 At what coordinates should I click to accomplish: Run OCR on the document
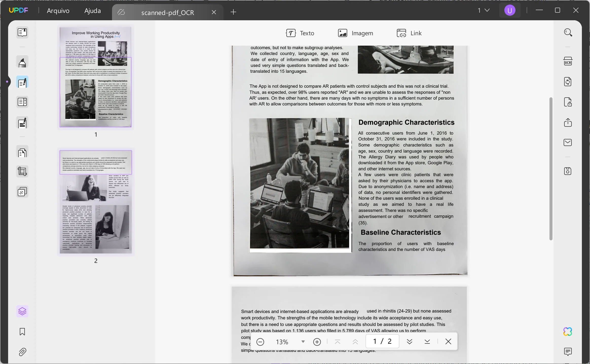click(x=568, y=61)
